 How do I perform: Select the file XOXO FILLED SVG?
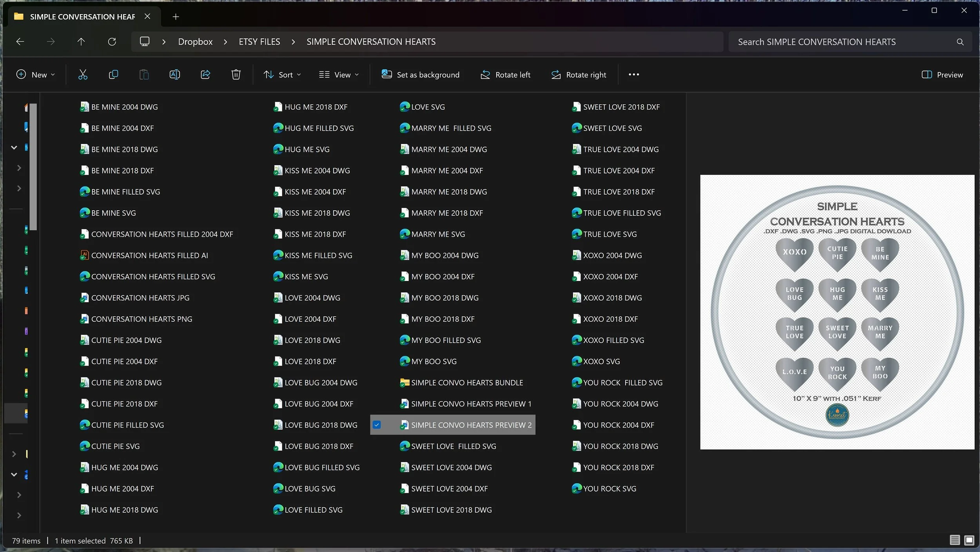[608, 340]
